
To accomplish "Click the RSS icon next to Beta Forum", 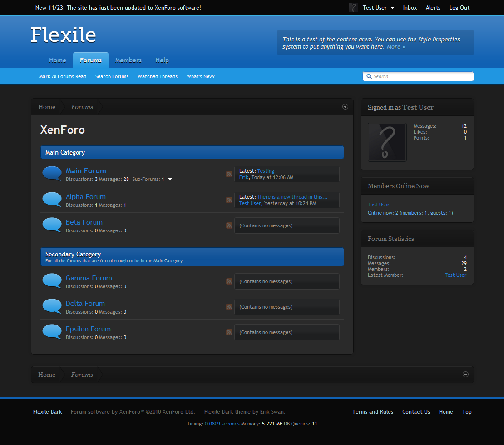I will [229, 225].
